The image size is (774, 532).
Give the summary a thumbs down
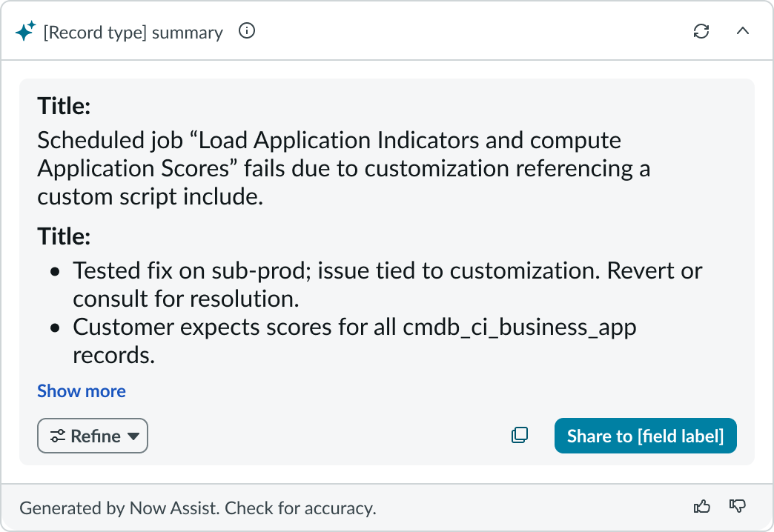pos(738,507)
